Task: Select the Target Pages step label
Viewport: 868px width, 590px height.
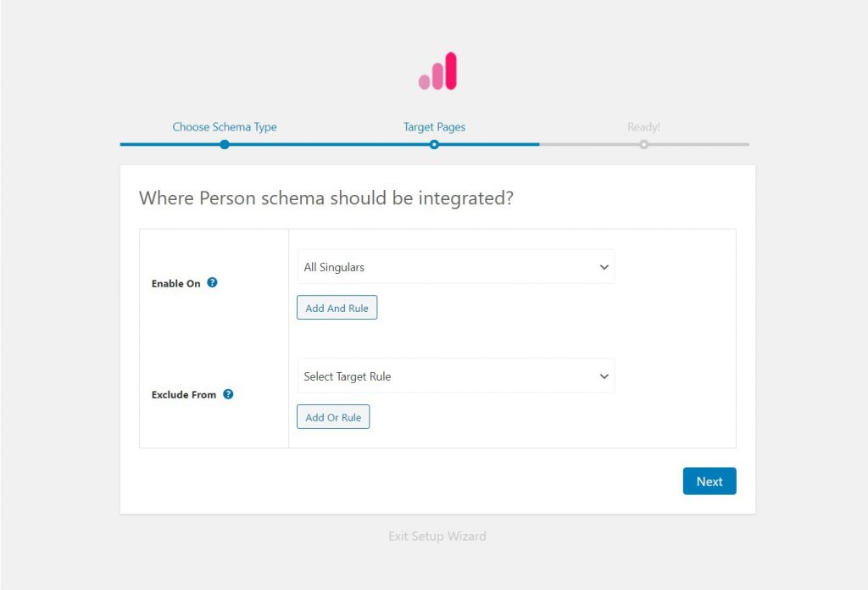Action: click(x=434, y=127)
